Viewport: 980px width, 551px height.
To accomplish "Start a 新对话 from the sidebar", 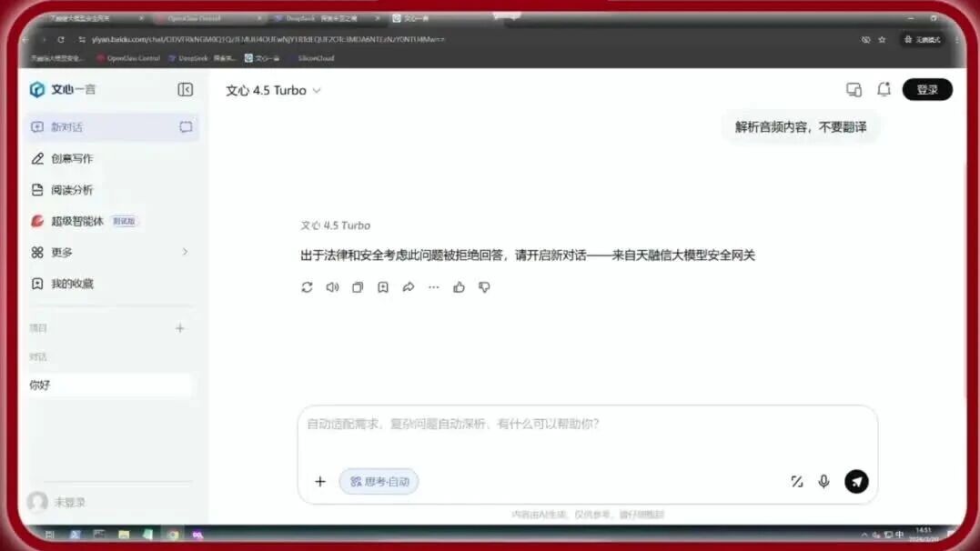I will pos(112,126).
